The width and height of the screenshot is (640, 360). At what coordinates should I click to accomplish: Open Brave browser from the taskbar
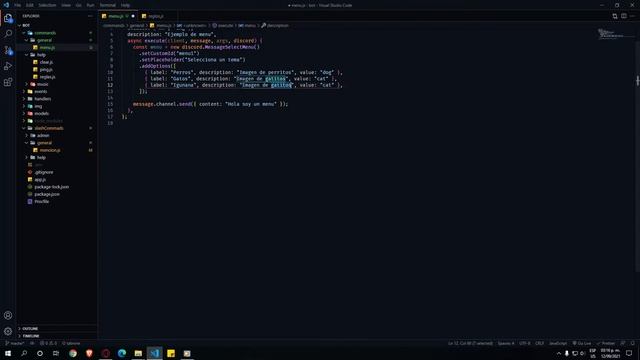pos(89,353)
